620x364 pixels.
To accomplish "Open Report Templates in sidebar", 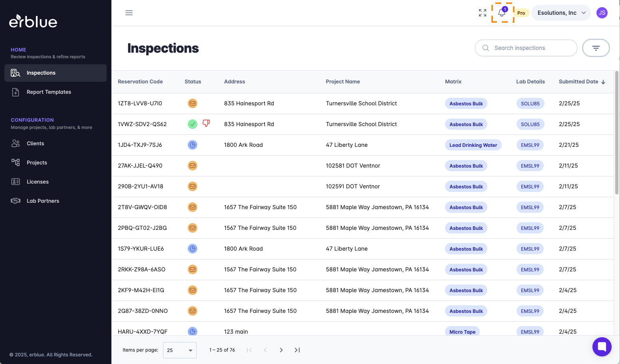I will pyautogui.click(x=49, y=92).
